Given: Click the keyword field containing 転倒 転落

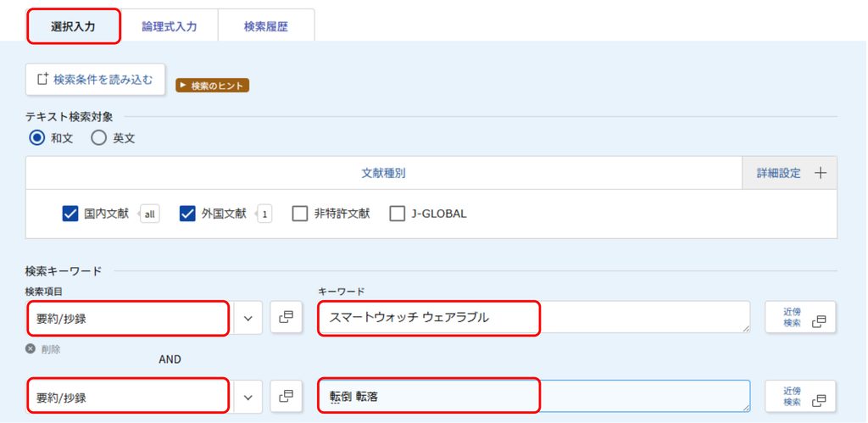Looking at the screenshot, I should click(535, 396).
